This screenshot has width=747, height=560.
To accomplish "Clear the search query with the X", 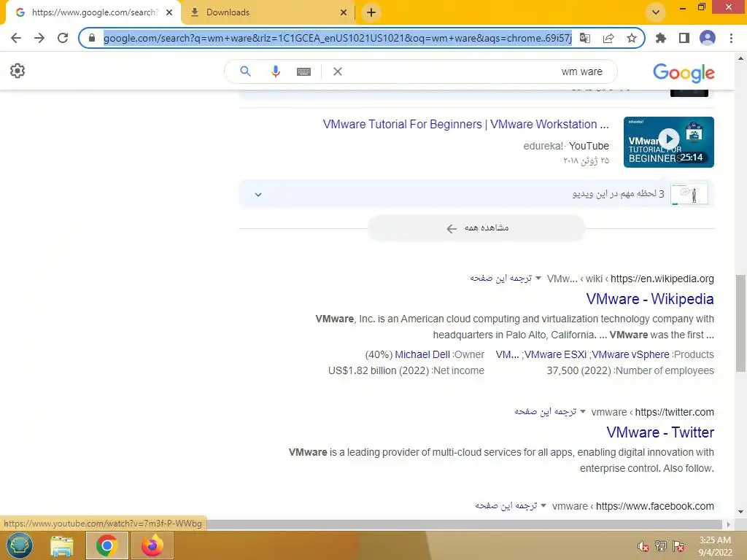I will 338,71.
